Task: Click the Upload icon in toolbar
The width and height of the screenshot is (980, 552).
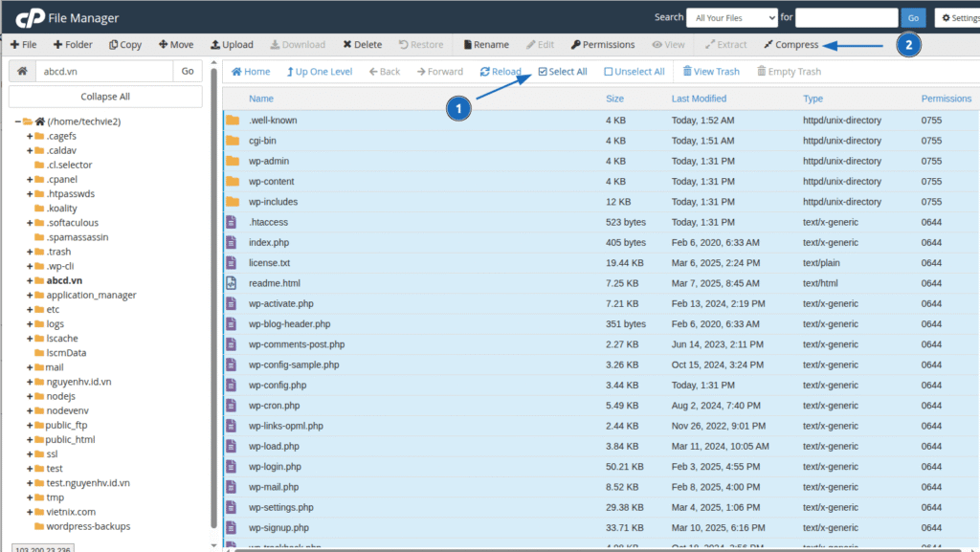Action: click(215, 45)
